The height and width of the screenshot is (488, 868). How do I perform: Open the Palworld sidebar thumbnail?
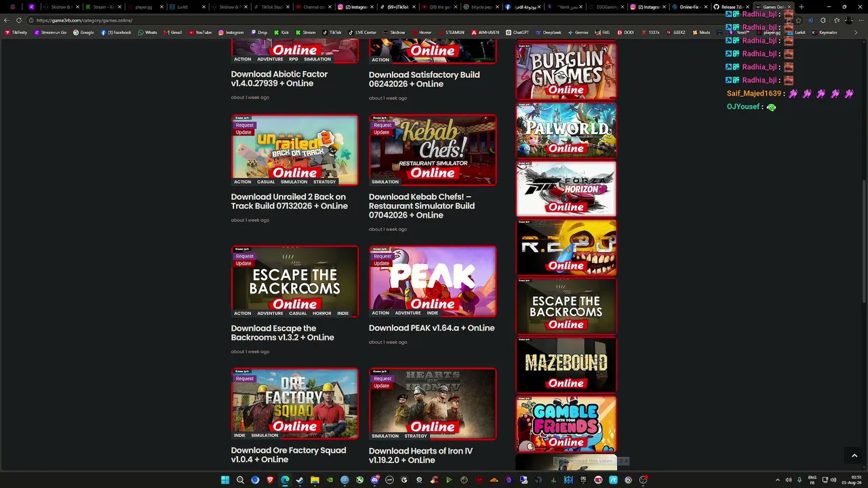tap(566, 130)
